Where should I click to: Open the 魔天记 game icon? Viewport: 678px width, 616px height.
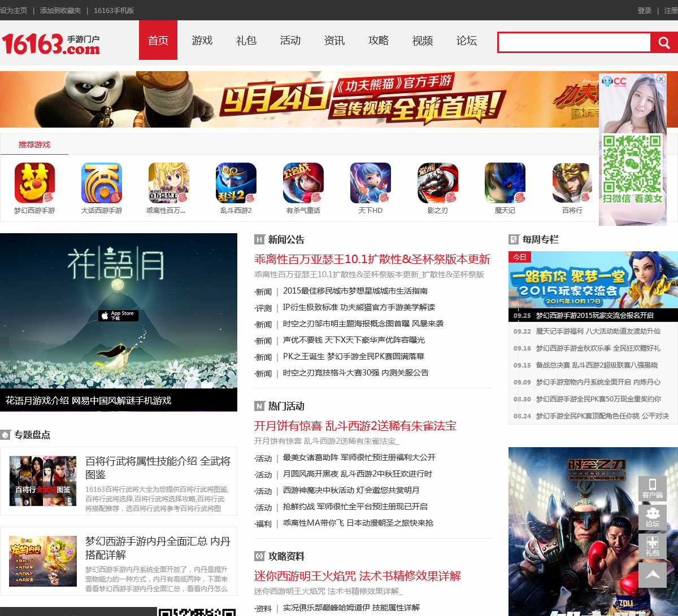click(x=505, y=183)
